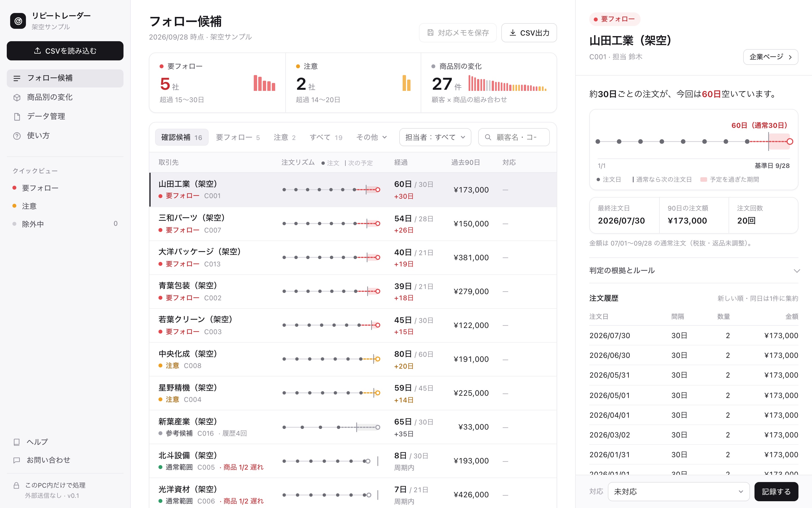Click the 記録する button
This screenshot has height=508, width=812.
(x=776, y=492)
